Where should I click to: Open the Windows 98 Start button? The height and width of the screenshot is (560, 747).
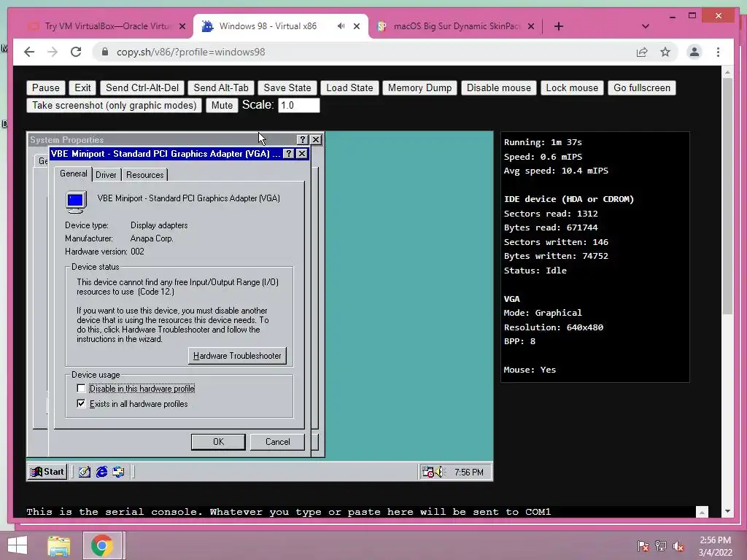[x=47, y=472]
